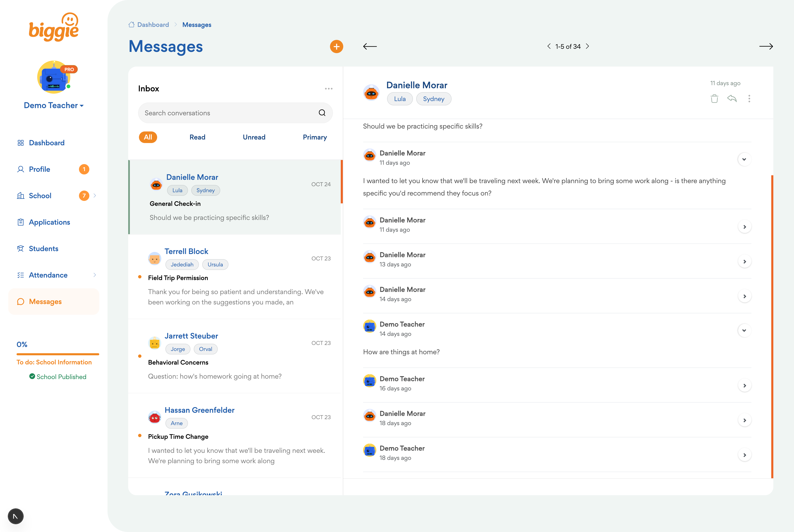794x532 pixels.
Task: Click the 0% profile completion progress bar
Action: coord(58,354)
